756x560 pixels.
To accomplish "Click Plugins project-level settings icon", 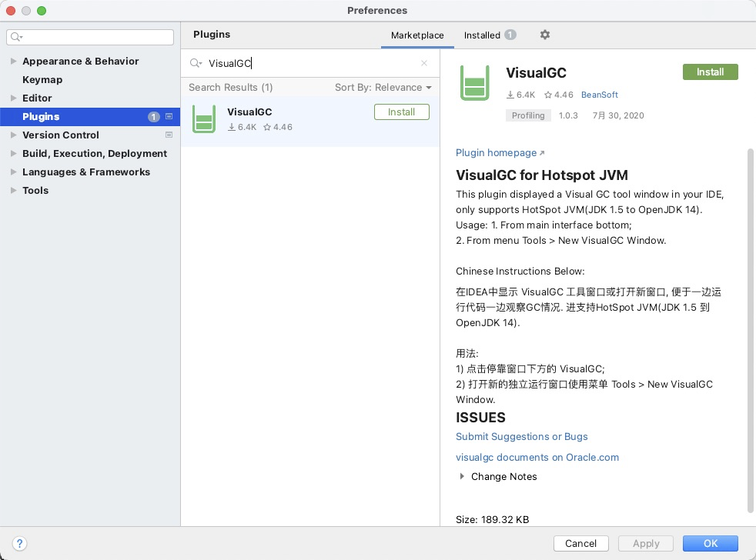I will point(169,116).
